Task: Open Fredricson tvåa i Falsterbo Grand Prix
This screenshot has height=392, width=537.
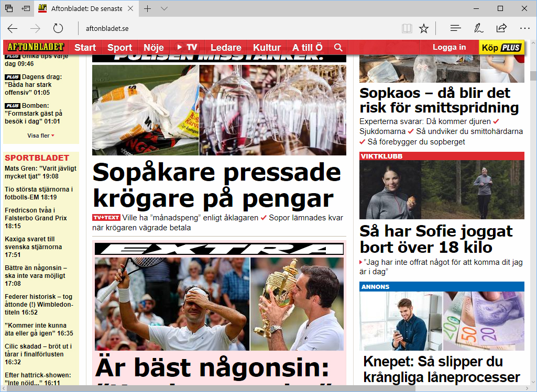Action: tap(36, 218)
